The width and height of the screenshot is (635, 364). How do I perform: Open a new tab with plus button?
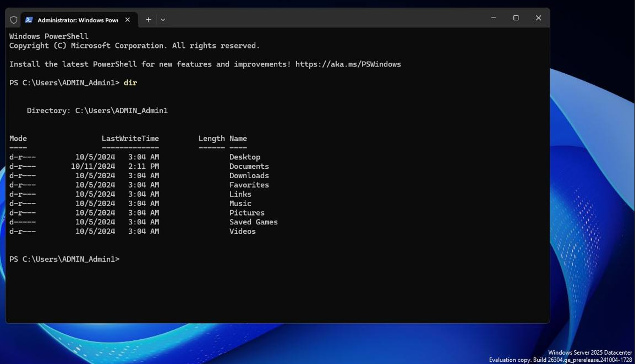tap(148, 19)
